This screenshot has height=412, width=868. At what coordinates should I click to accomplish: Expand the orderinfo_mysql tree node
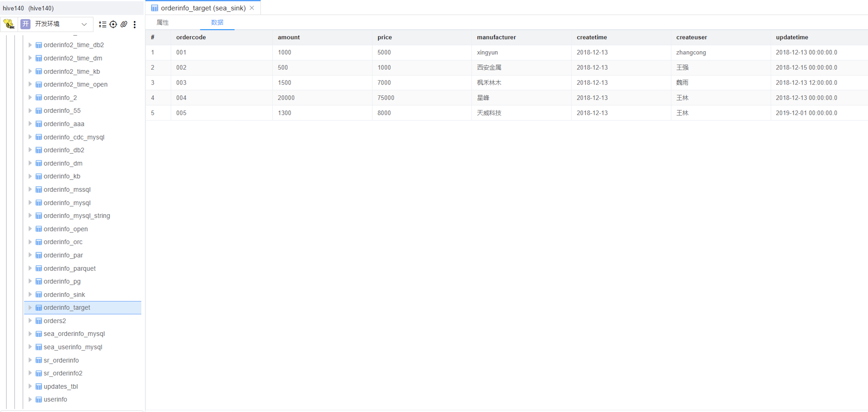(x=30, y=203)
